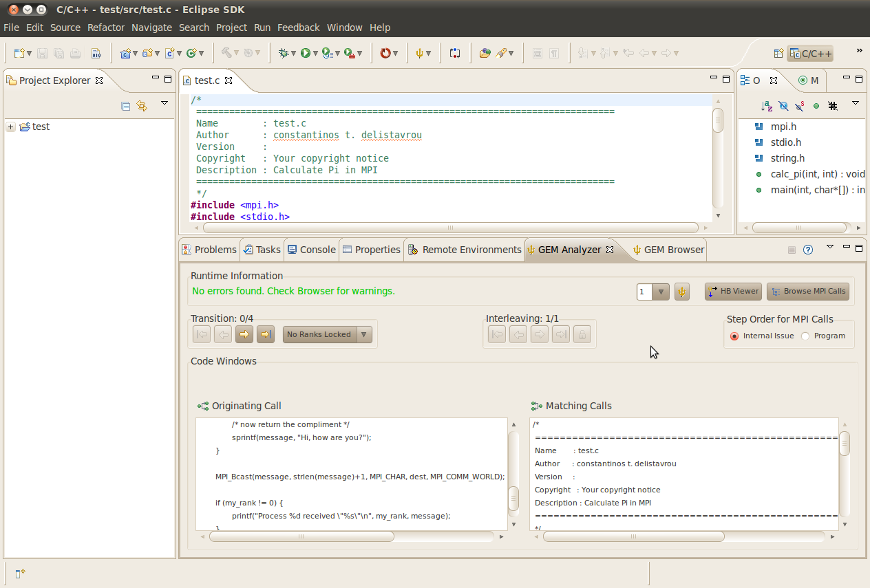Click the Browse MPI Calls button
The image size is (870, 588).
tap(808, 292)
